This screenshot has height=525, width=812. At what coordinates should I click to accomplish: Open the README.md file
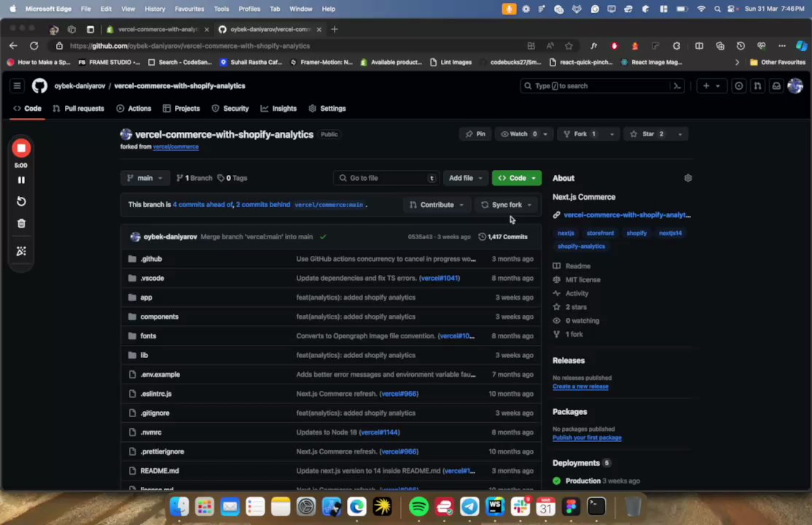tap(160, 470)
